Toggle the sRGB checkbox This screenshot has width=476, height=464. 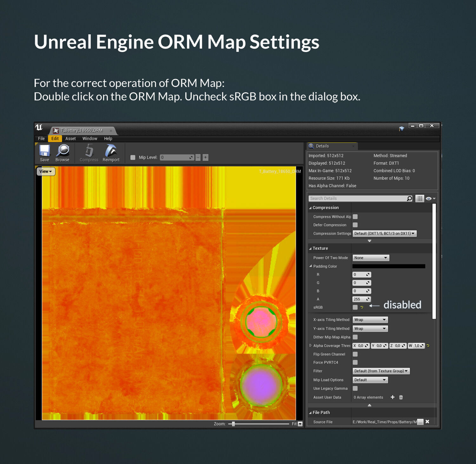click(355, 307)
